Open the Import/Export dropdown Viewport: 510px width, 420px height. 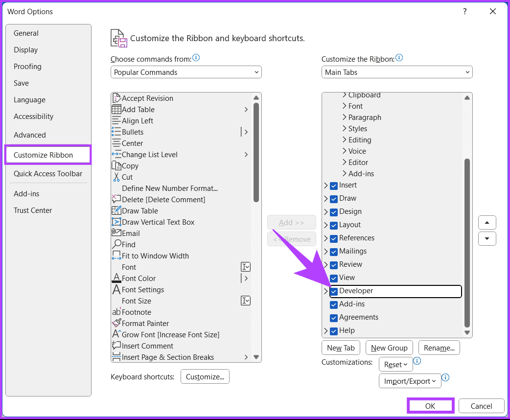pyautogui.click(x=410, y=381)
